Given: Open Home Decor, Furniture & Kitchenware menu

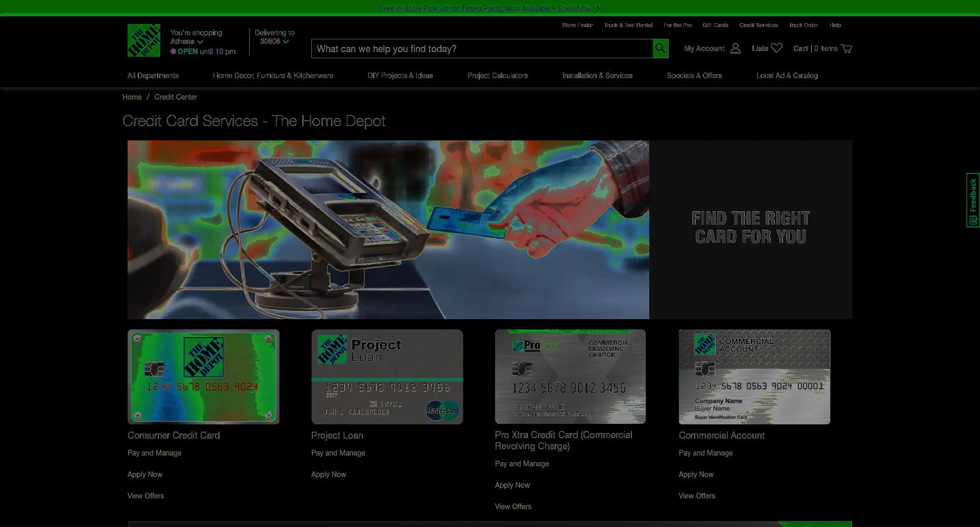Looking at the screenshot, I should tap(273, 76).
